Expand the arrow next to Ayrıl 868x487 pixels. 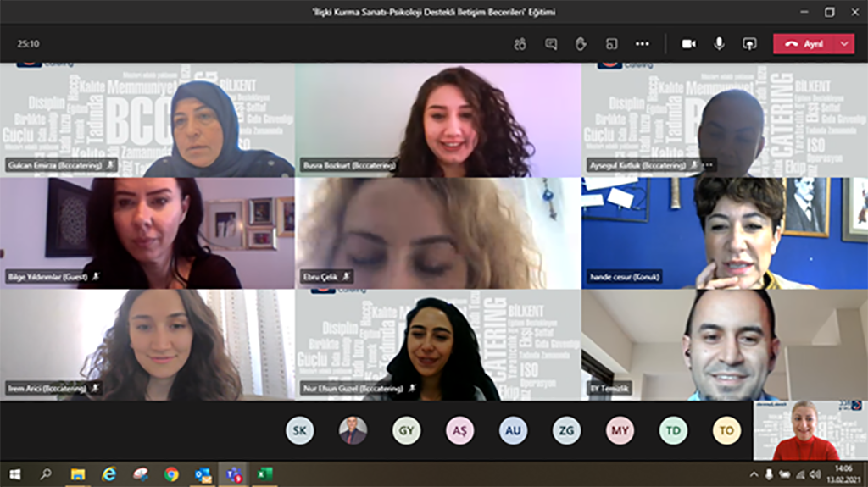click(x=844, y=44)
